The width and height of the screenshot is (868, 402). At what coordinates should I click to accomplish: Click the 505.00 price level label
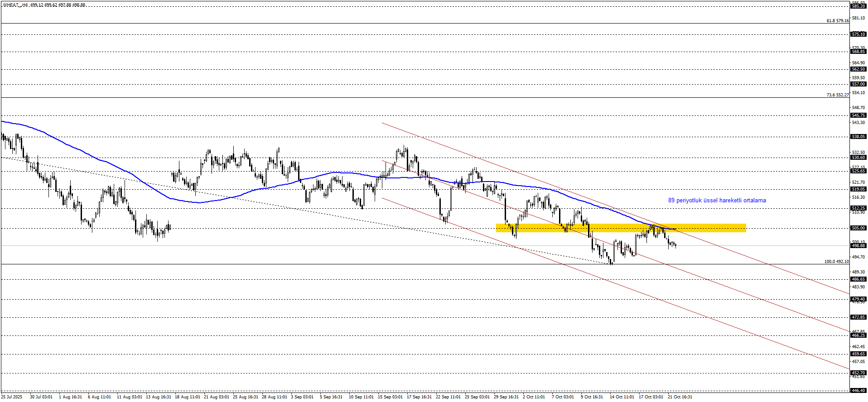[x=858, y=228]
